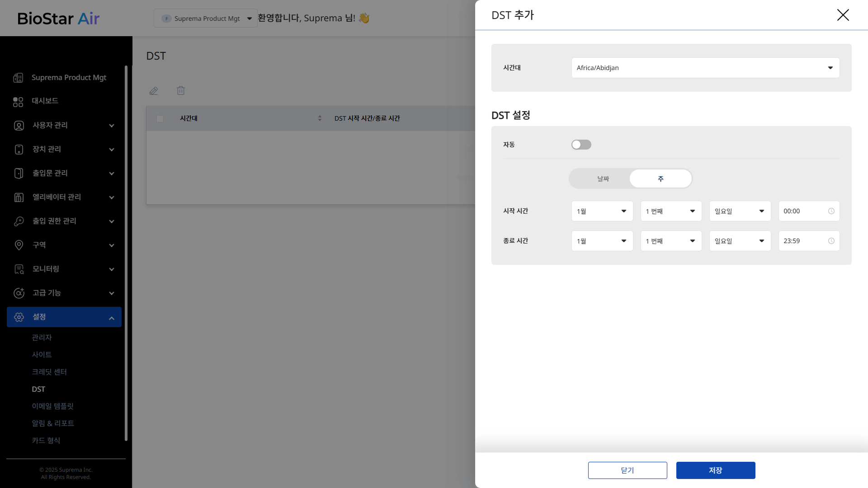Image resolution: width=868 pixels, height=488 pixels.
Task: Click the dashboard grid icon in sidebar
Action: click(18, 102)
